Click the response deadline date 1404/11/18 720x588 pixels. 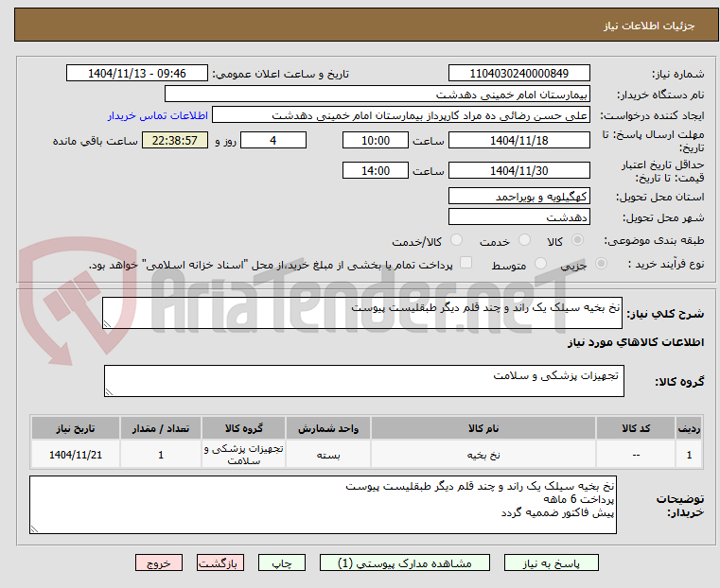pyautogui.click(x=518, y=140)
